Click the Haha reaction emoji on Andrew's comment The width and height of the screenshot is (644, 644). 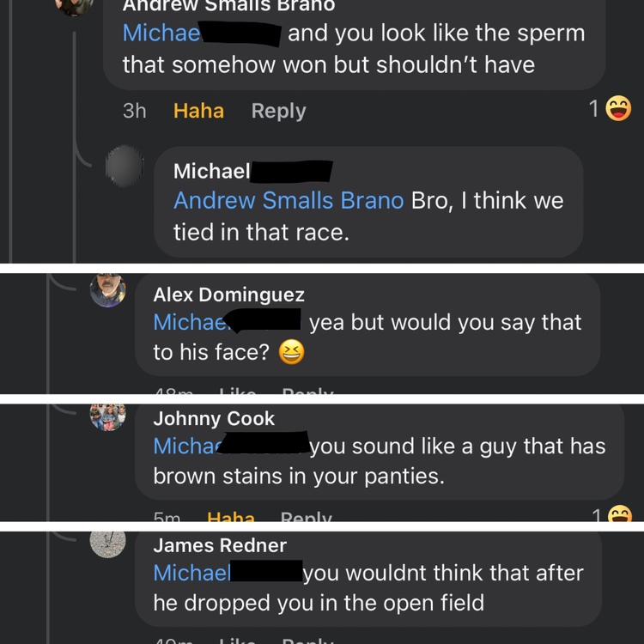point(618,109)
